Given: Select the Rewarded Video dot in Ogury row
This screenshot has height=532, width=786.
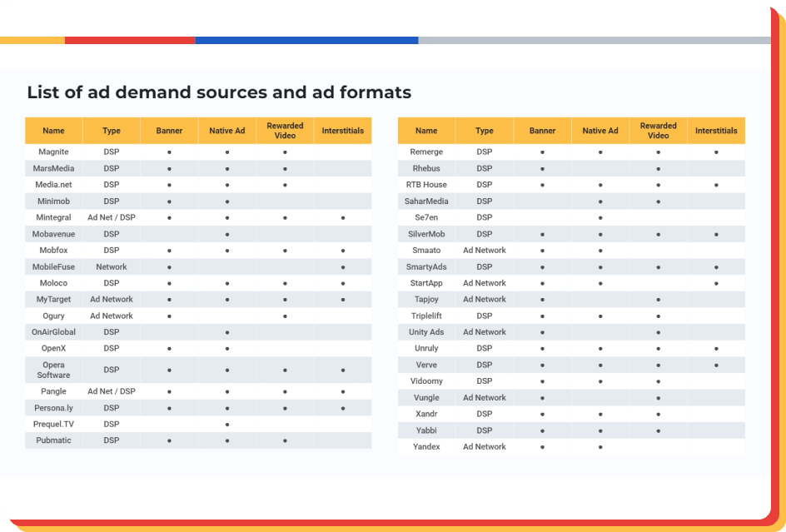Looking at the screenshot, I should 285,316.
